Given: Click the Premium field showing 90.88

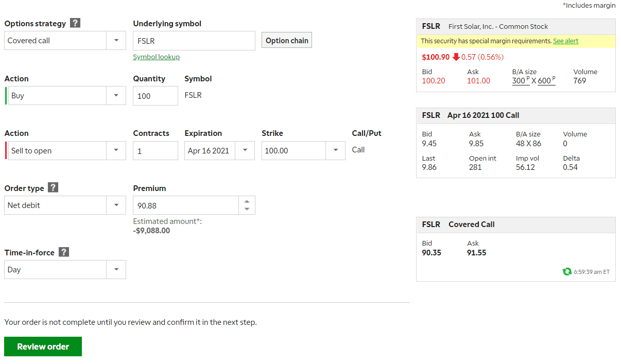Looking at the screenshot, I should coord(186,205).
